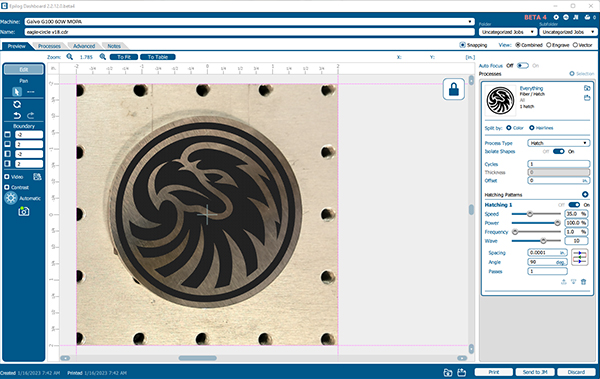This screenshot has width=600, height=379.
Task: Click the Spacing input field
Action: point(547,253)
